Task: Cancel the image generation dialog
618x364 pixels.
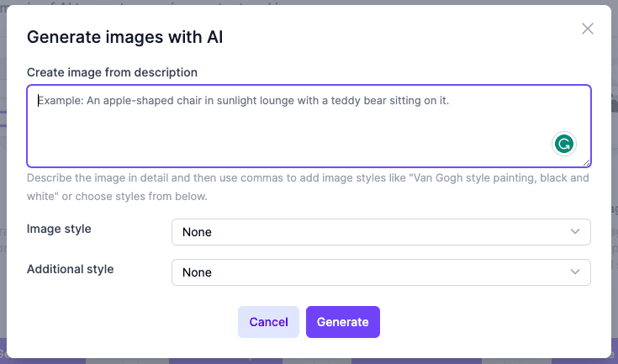Action: (268, 322)
